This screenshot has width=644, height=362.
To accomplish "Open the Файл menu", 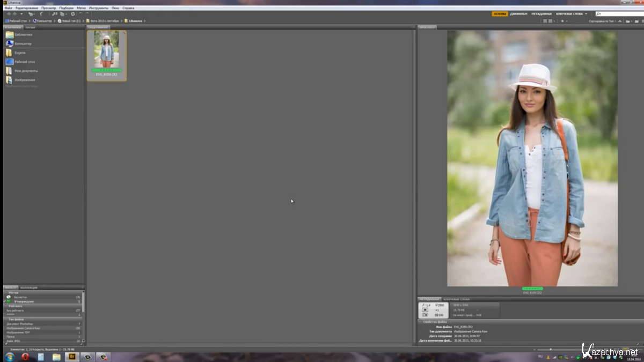I will click(8, 8).
